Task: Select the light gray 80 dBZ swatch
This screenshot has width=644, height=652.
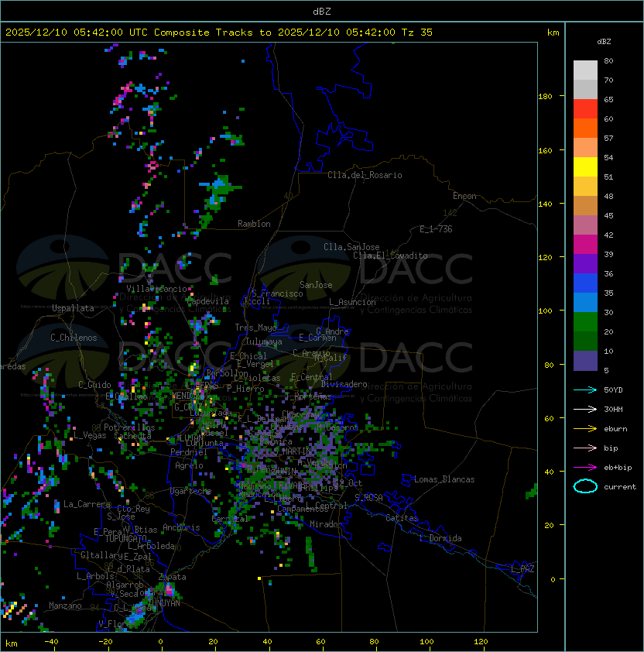Action: tap(585, 70)
